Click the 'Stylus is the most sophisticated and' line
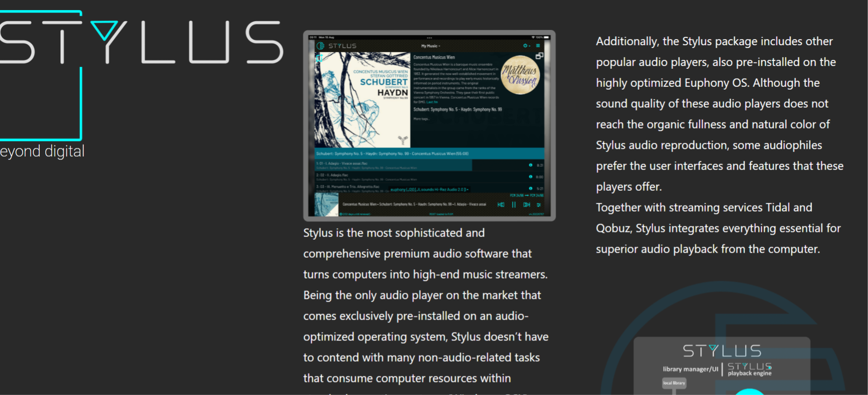The width and height of the screenshot is (868, 395). (x=394, y=233)
